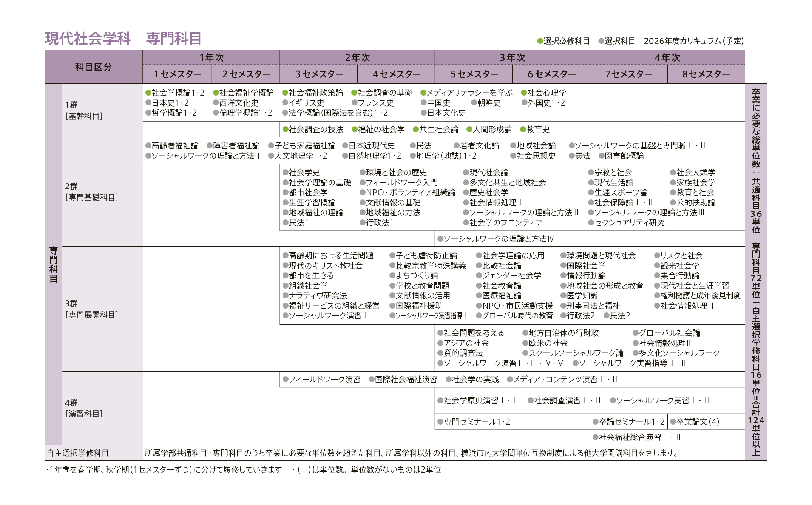Image resolution: width=812 pixels, height=505 pixels.
Task: Click the course '社会学史'
Action: point(301,172)
